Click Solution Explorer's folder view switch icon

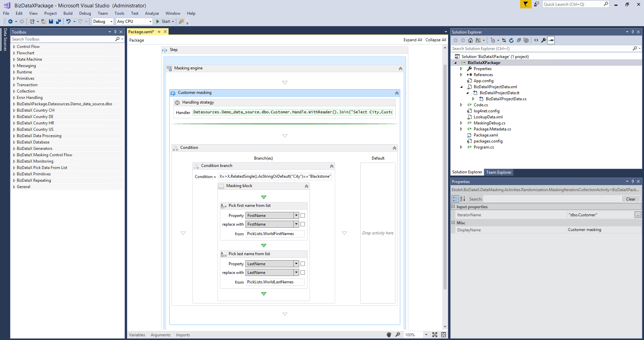pyautogui.click(x=478, y=40)
